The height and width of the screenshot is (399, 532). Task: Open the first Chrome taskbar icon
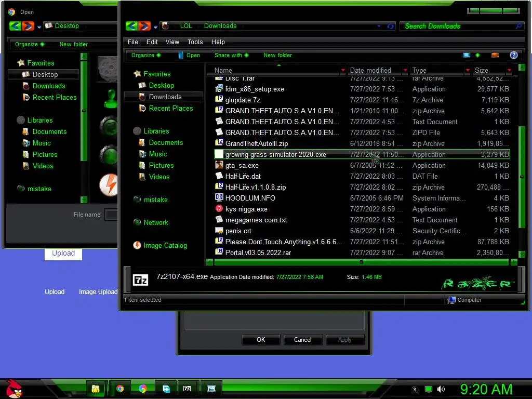coord(120,389)
